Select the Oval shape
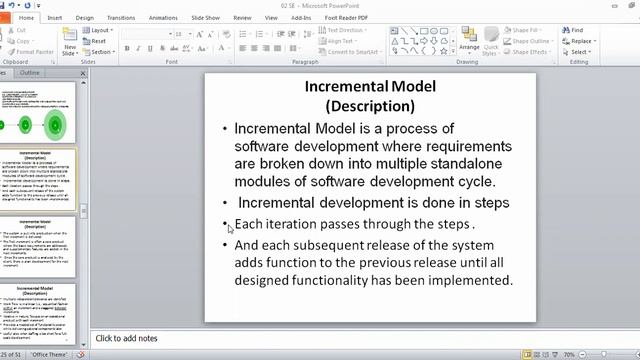The height and width of the screenshot is (360, 640). click(434, 31)
